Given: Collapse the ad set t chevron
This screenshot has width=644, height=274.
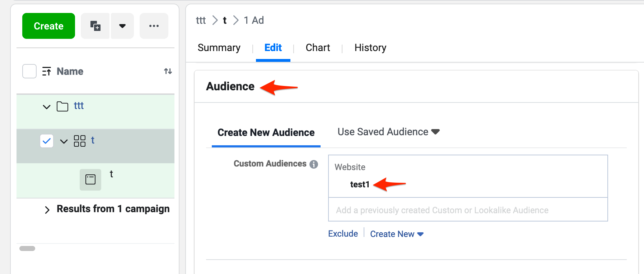Looking at the screenshot, I should click(64, 141).
